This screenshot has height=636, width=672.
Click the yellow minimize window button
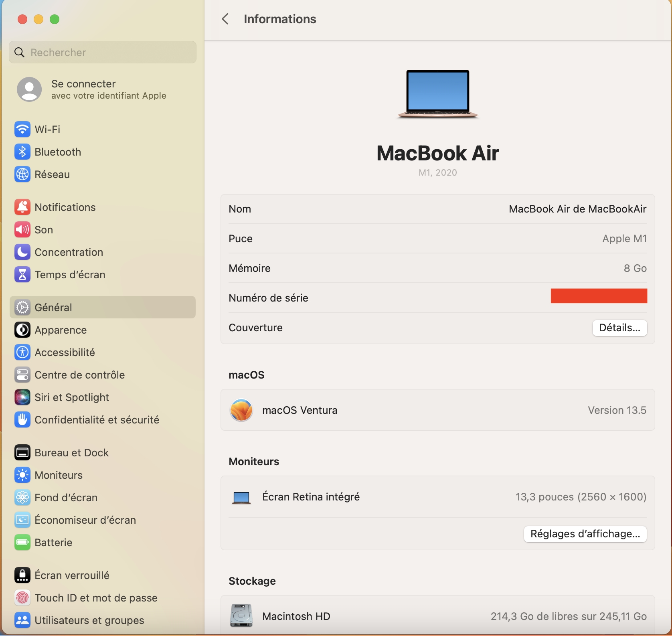pyautogui.click(x=38, y=19)
